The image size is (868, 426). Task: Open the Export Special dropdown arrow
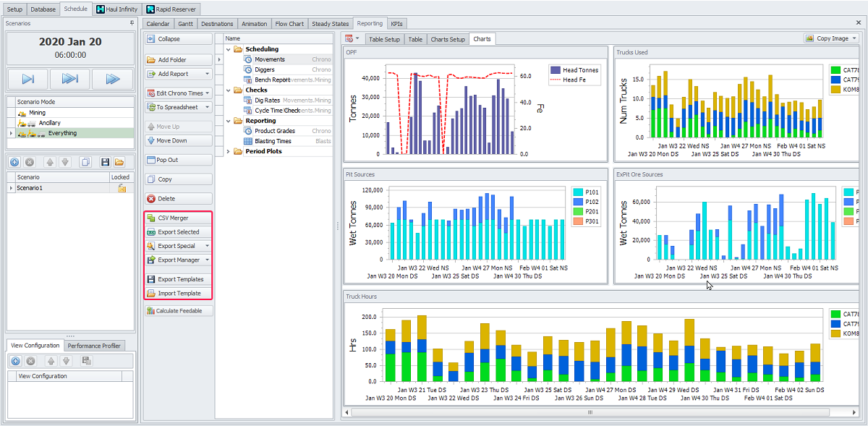[x=208, y=246]
